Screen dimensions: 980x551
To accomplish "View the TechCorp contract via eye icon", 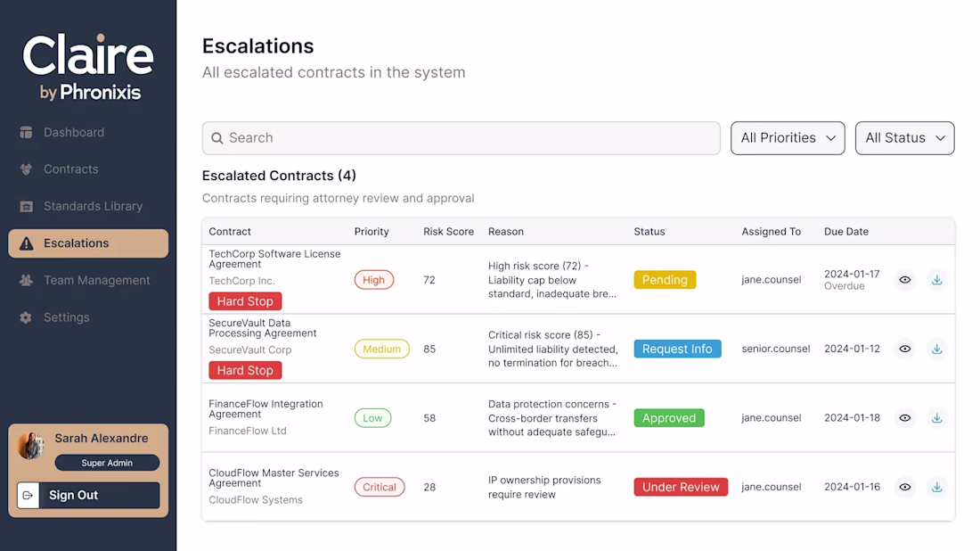I will click(x=904, y=280).
